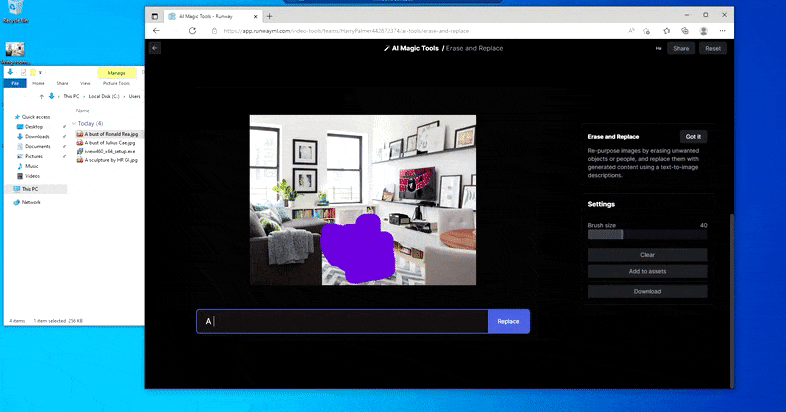The height and width of the screenshot is (412, 786).
Task: Click the prompt text input field
Action: click(342, 321)
